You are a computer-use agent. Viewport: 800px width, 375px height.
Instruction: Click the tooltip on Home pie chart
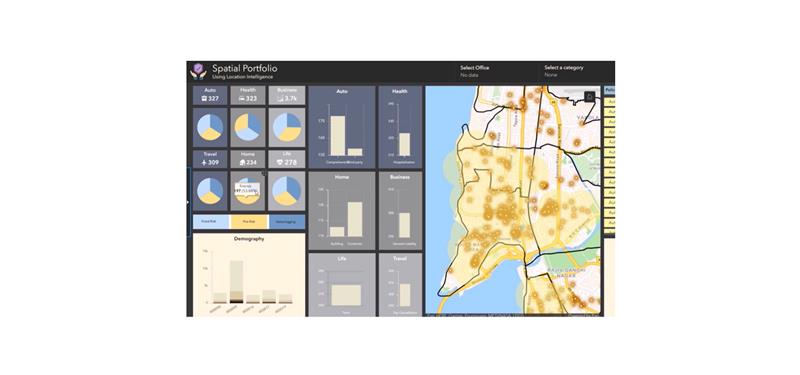pos(247,189)
